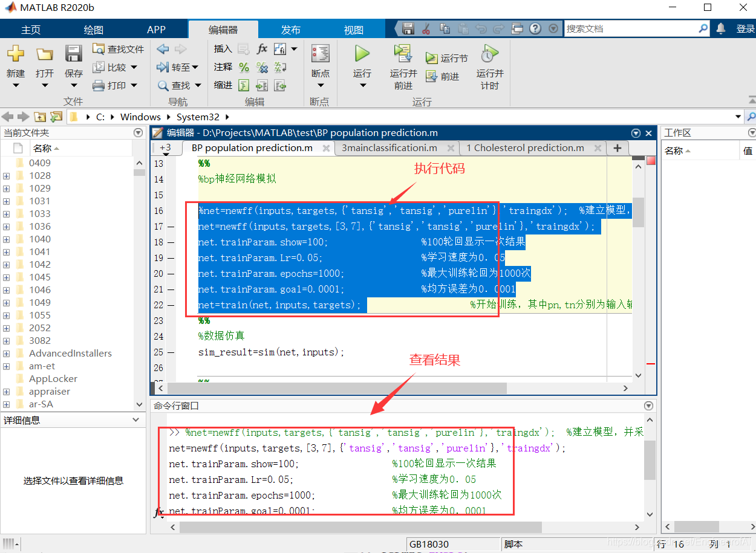756x553 pixels.
Task: Click the Open (打开) folder icon
Action: pos(44,54)
